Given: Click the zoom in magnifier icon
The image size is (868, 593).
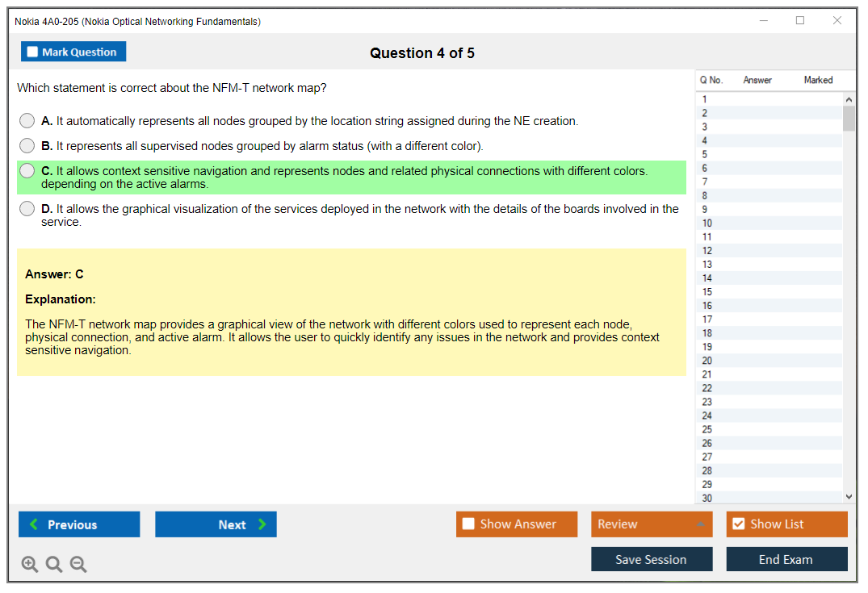Looking at the screenshot, I should (x=30, y=565).
